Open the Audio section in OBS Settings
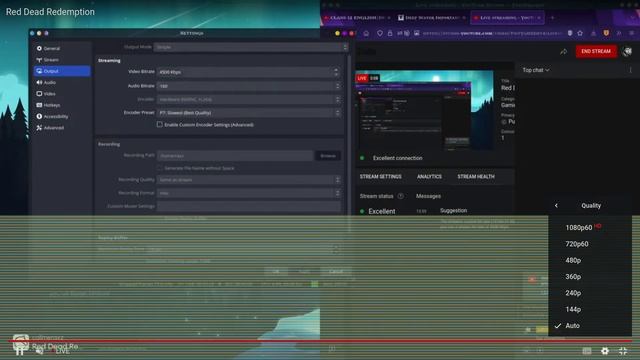This screenshot has height=360, width=640. click(62, 82)
